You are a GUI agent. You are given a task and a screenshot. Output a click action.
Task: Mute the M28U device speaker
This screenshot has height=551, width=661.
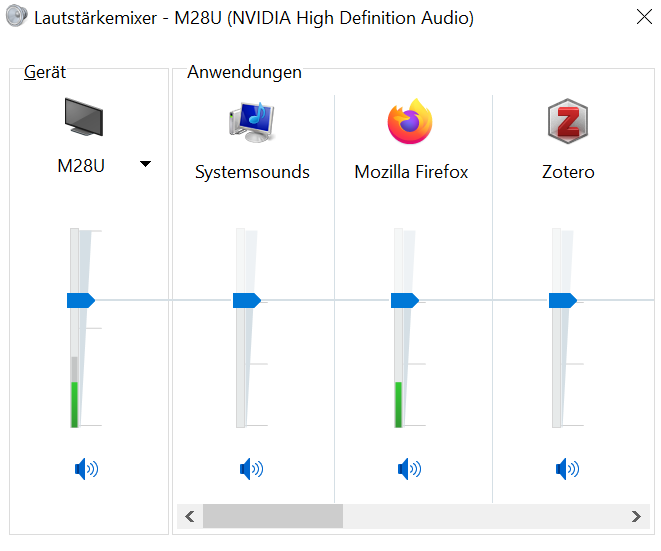pyautogui.click(x=86, y=468)
